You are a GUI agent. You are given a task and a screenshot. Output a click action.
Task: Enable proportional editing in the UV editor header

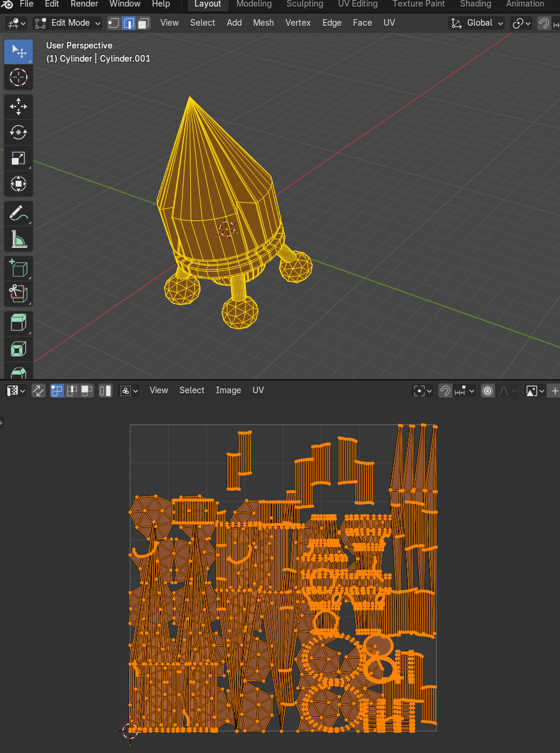488,390
